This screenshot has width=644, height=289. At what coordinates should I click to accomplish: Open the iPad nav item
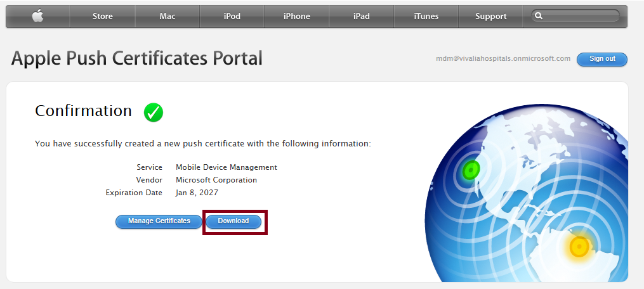click(362, 16)
